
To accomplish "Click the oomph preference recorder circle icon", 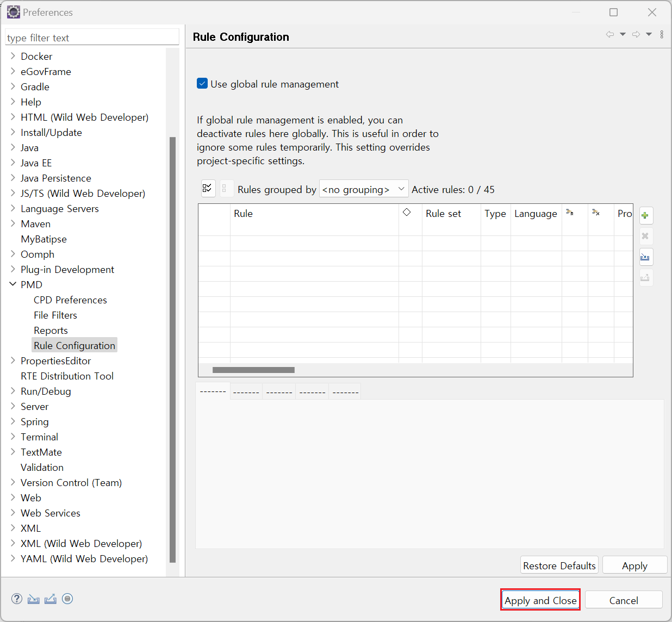I will [67, 599].
